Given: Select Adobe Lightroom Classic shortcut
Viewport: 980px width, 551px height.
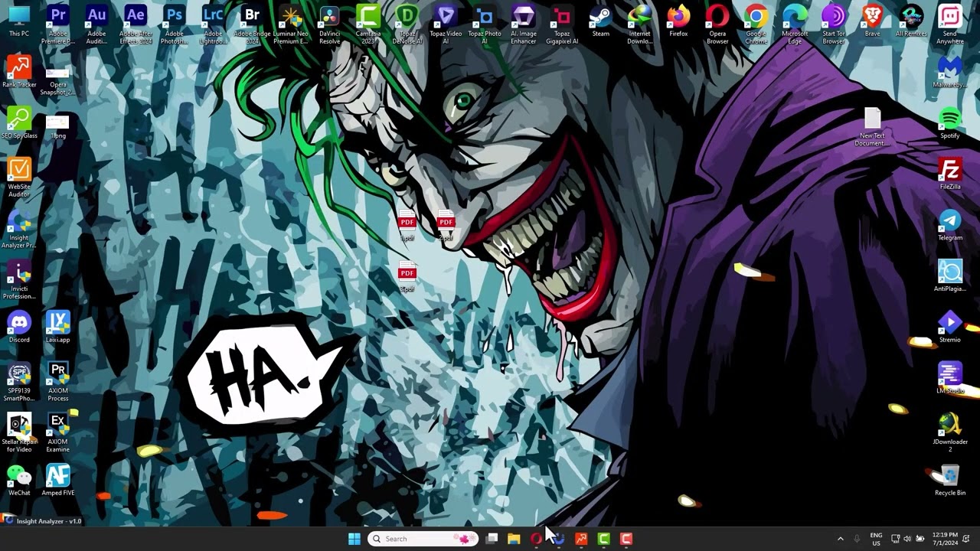Looking at the screenshot, I should pos(213,25).
